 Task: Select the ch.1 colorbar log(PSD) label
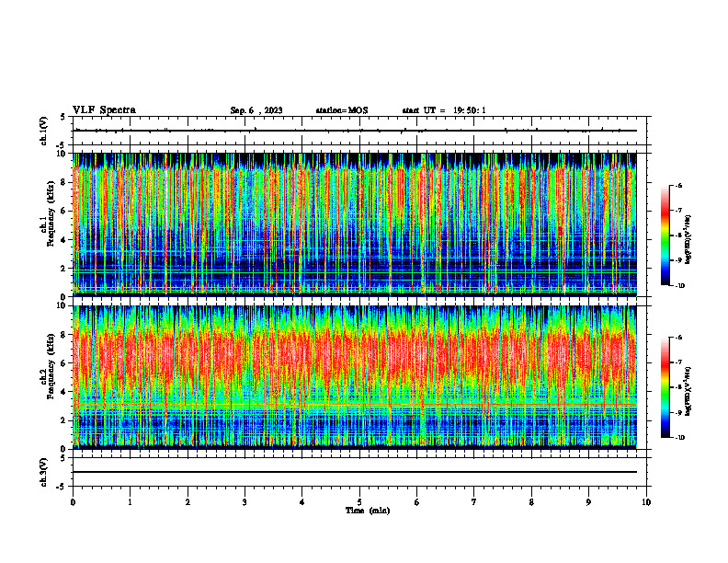[x=688, y=240]
